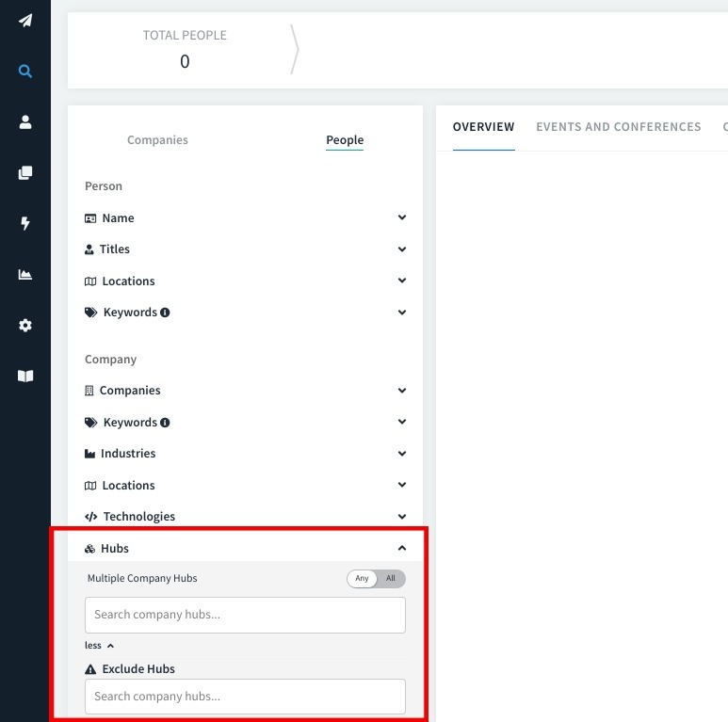This screenshot has height=722, width=728.
Task: Click the warning triangle beside Exclude Hubs
Action: 90,669
